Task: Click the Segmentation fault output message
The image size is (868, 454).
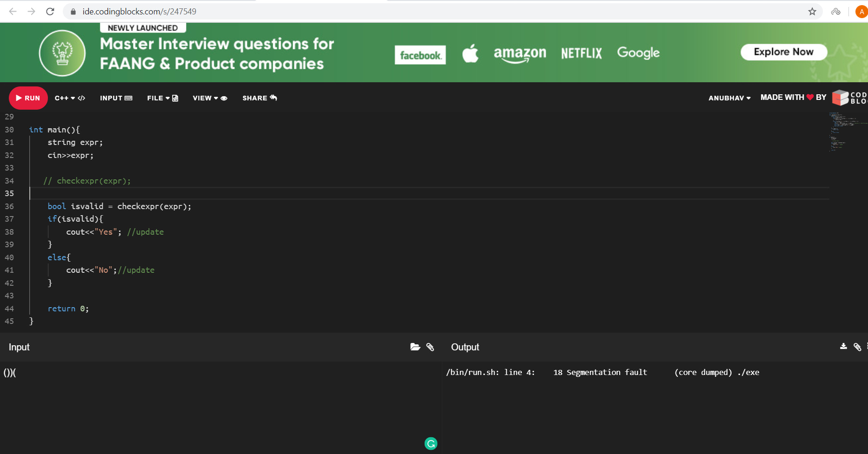Action: [603, 372]
